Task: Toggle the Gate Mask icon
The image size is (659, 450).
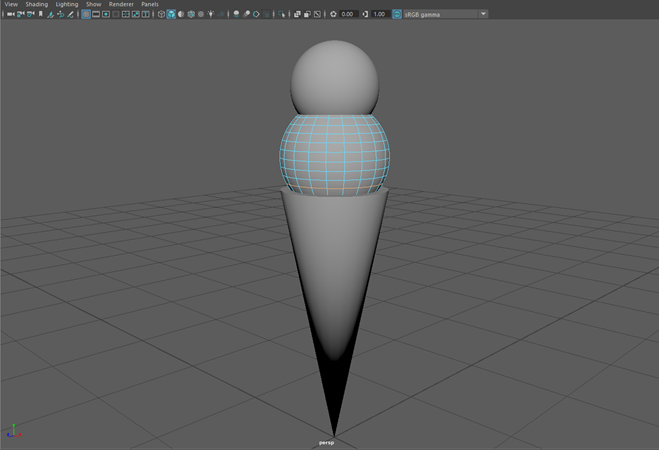Action: point(116,14)
